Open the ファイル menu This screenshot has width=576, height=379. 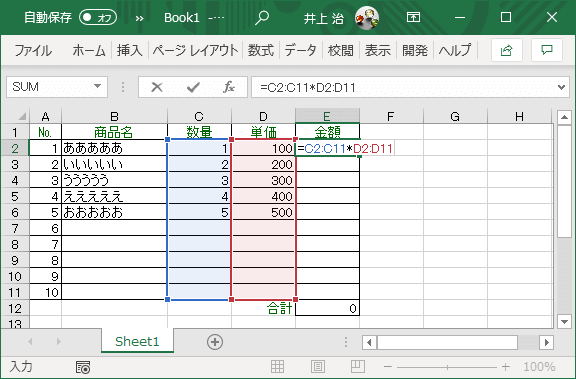tap(33, 50)
